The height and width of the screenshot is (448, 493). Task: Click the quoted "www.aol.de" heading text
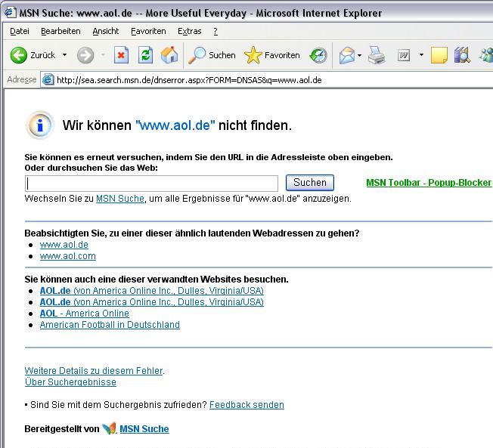pyautogui.click(x=175, y=125)
